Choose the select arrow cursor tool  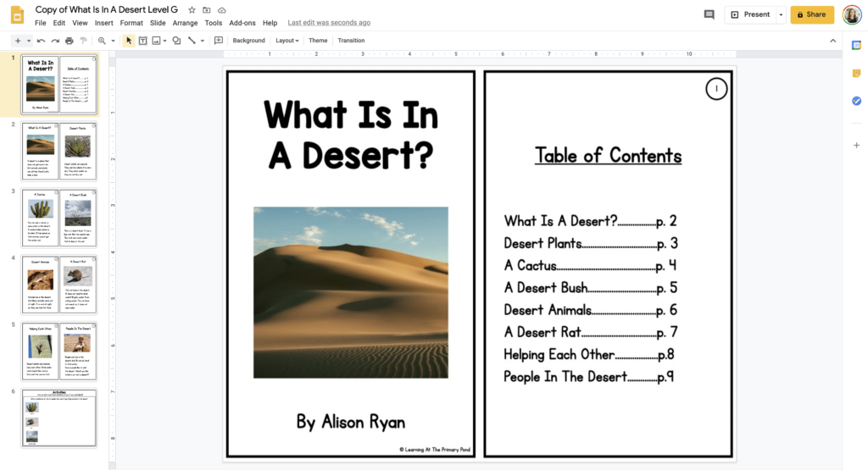[129, 41]
